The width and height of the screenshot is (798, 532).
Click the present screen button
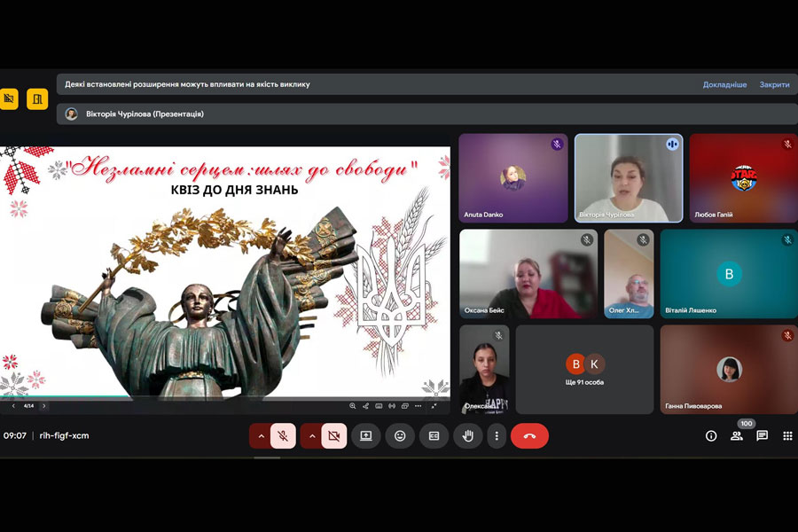(366, 435)
